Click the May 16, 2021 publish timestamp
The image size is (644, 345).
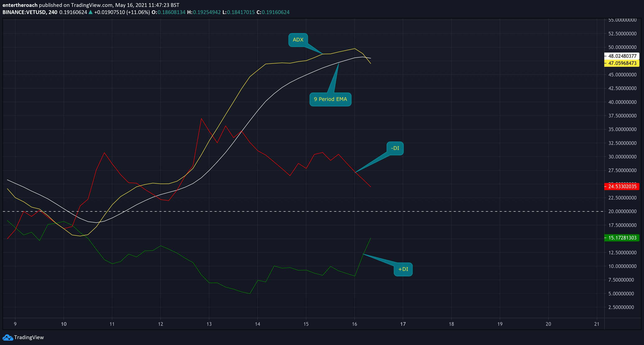(147, 5)
